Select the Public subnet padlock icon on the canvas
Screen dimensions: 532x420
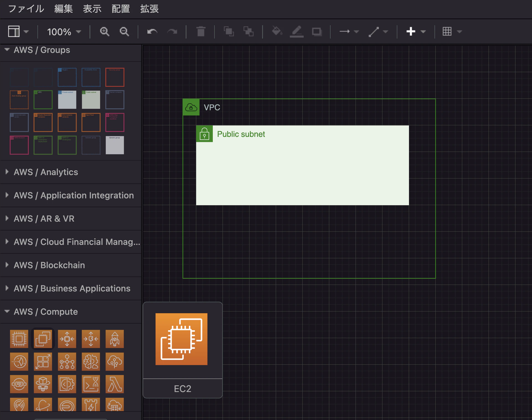tap(204, 134)
